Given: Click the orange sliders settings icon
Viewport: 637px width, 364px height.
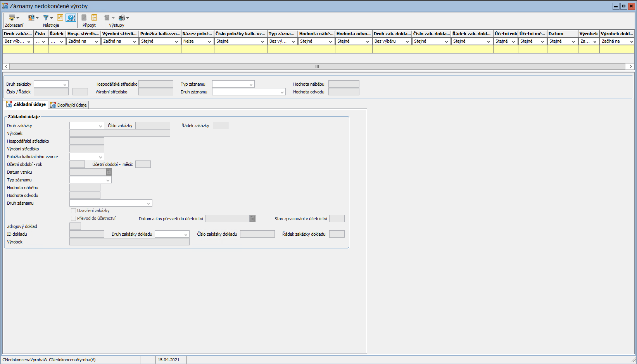Looking at the screenshot, I should pos(60,17).
